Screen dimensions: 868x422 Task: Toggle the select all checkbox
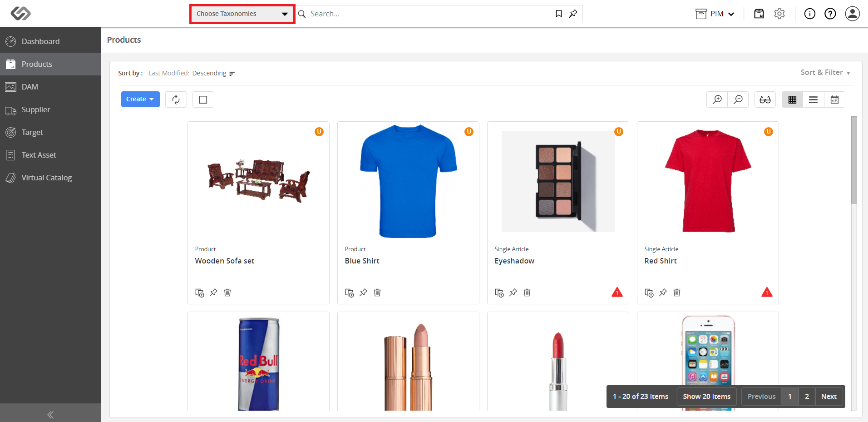203,99
